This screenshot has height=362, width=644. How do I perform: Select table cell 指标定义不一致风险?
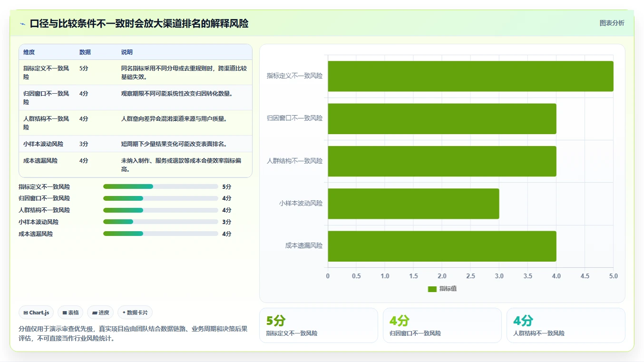(x=47, y=72)
